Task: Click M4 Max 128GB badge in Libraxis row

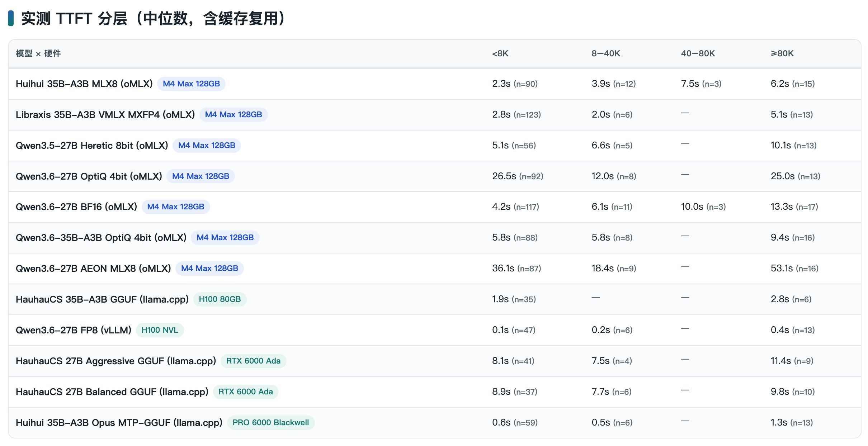Action: [233, 115]
